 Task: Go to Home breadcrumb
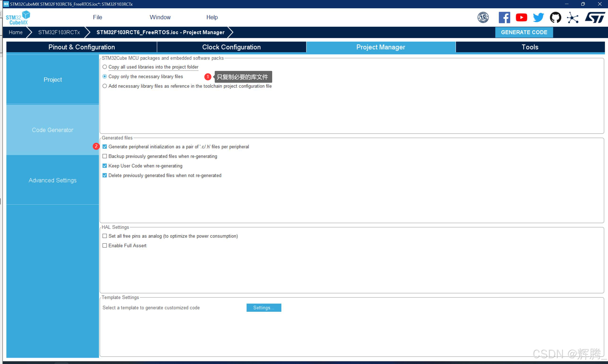tap(15, 32)
